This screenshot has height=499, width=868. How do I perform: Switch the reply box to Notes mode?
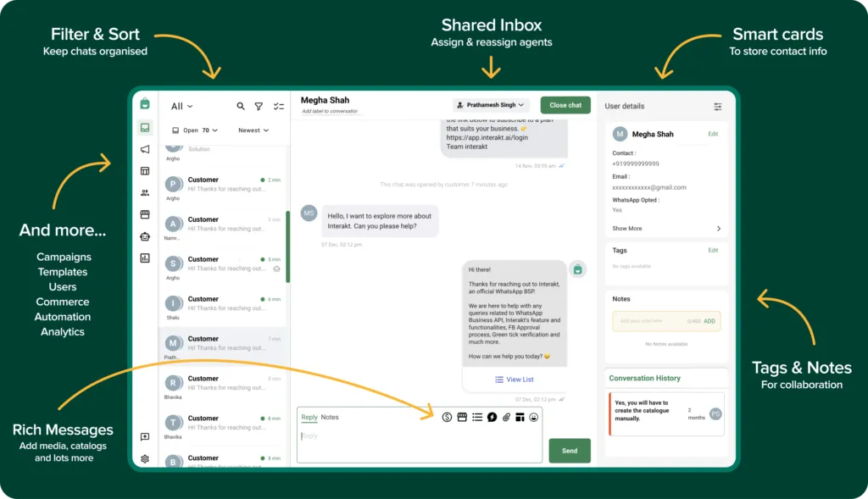(x=328, y=417)
